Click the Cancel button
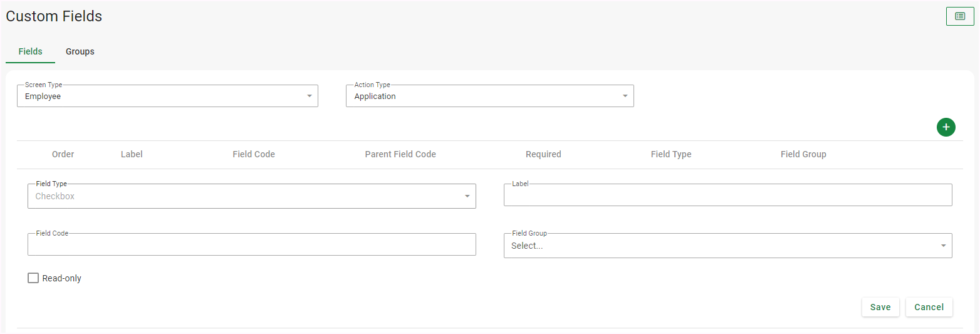Image resolution: width=980 pixels, height=334 pixels. click(929, 307)
